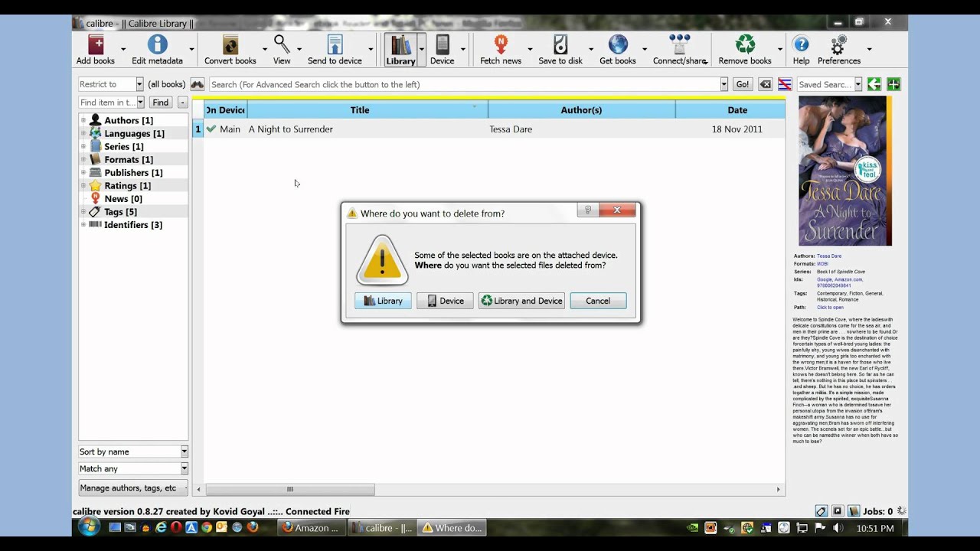Open Manage authors, tags, etc menu
This screenshot has height=551, width=980.
(133, 487)
